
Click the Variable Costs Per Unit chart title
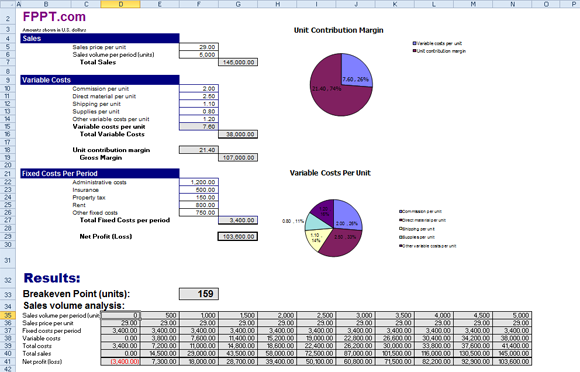pyautogui.click(x=330, y=173)
